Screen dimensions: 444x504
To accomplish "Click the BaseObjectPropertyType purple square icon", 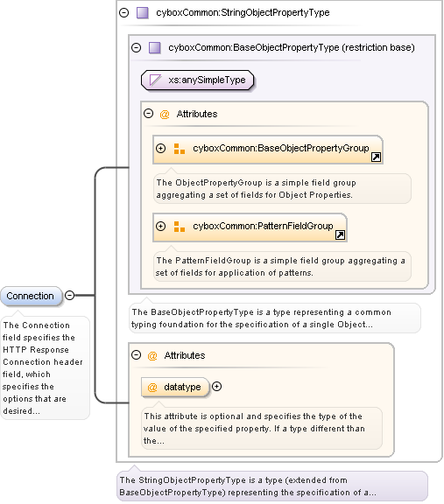I will (155, 48).
